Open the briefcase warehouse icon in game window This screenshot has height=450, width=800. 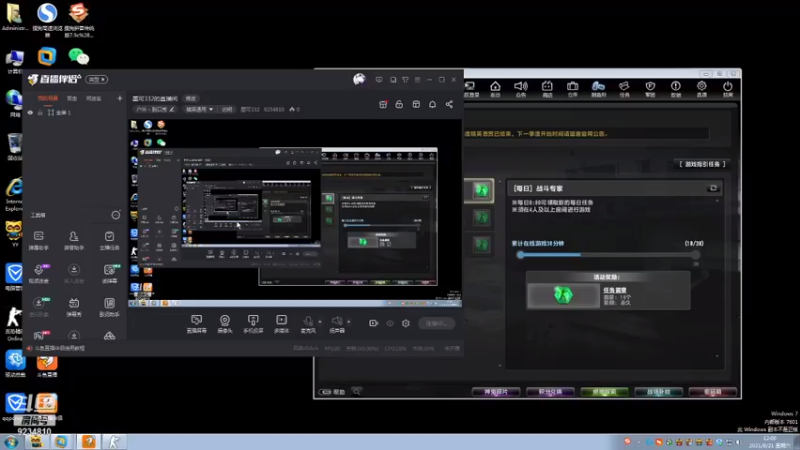[x=572, y=86]
